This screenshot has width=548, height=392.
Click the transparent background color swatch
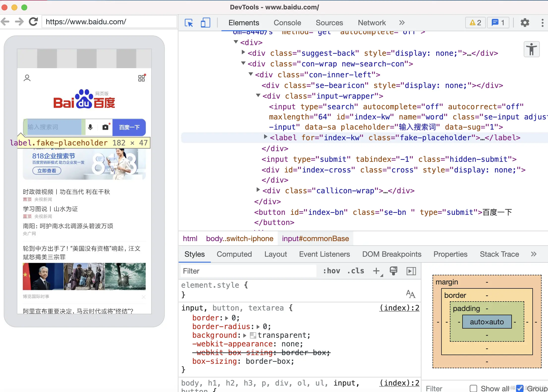click(253, 335)
